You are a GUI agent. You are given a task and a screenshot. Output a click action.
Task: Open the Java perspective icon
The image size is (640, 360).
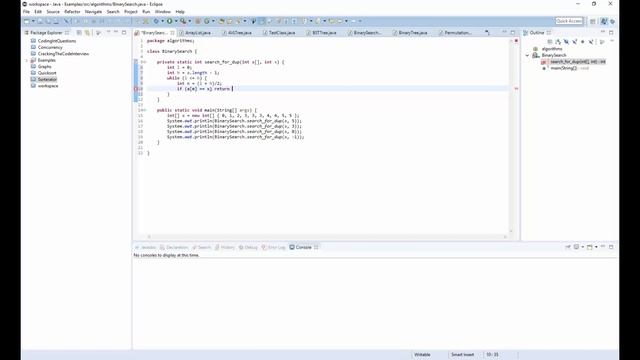pyautogui.click(x=604, y=21)
